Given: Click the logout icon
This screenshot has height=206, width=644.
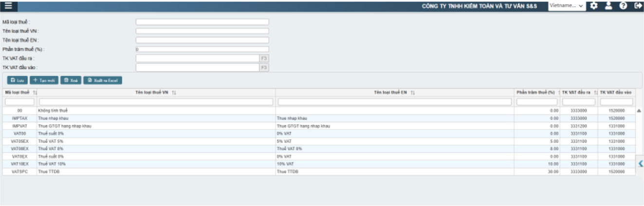Looking at the screenshot, I should (637, 6).
